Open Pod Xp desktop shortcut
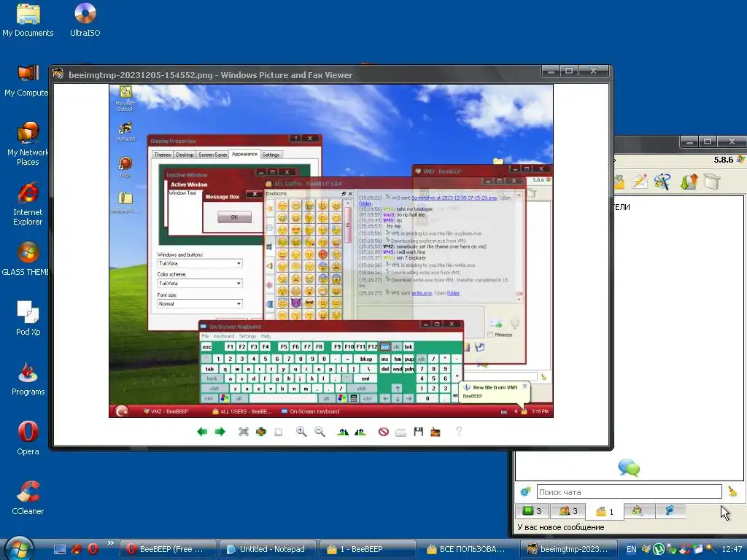The height and width of the screenshot is (560, 747). pos(28,319)
